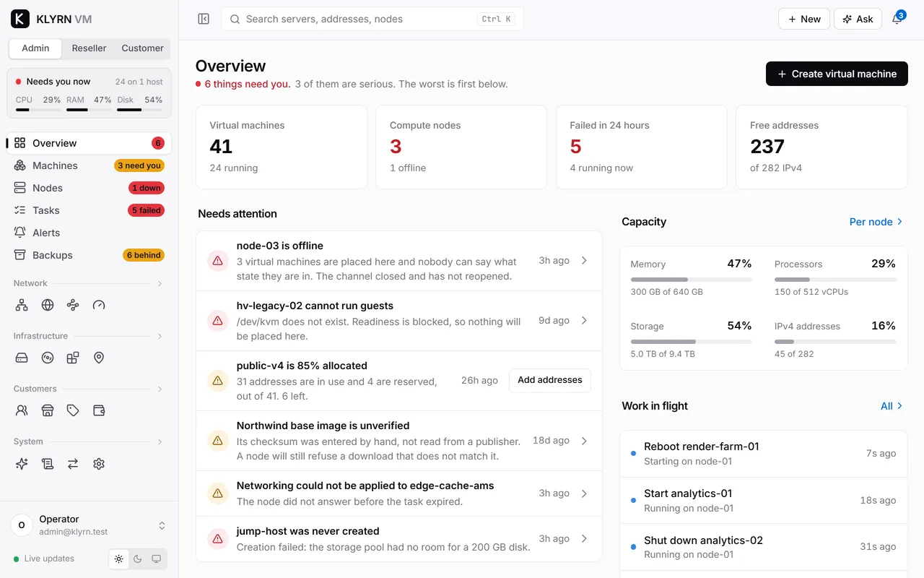Open the scroll log icon under System

(48, 464)
